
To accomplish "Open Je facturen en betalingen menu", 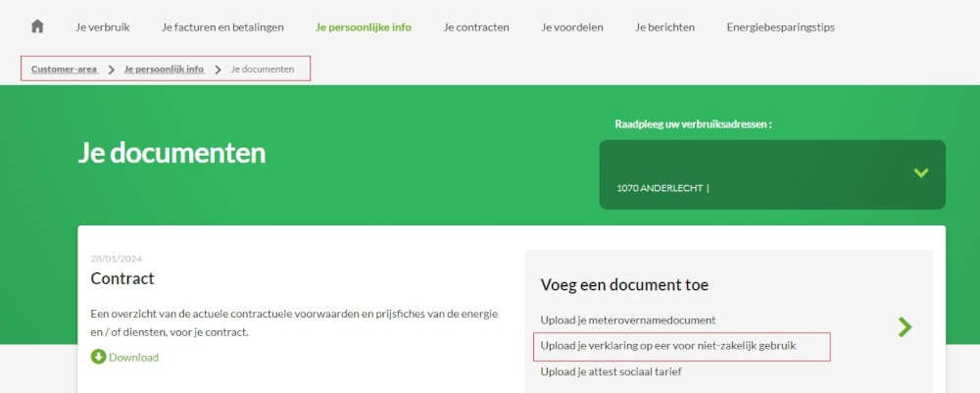I will point(222,27).
